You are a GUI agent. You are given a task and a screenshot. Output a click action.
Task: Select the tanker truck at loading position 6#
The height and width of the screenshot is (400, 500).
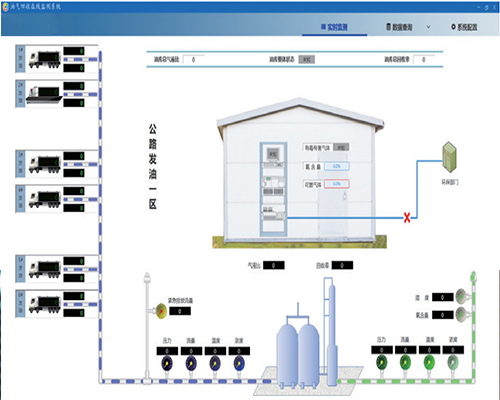[x=44, y=304]
